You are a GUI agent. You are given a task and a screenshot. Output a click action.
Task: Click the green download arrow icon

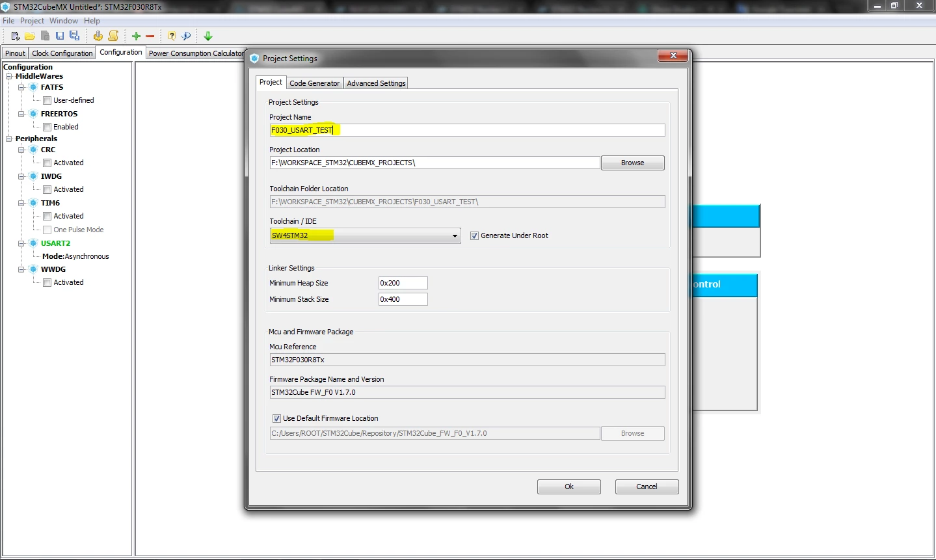pos(208,36)
